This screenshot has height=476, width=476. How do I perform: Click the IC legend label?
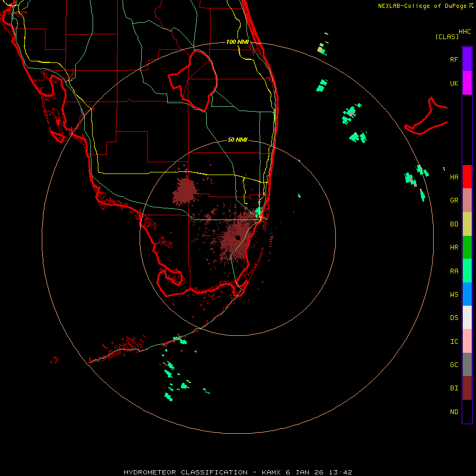click(x=454, y=341)
